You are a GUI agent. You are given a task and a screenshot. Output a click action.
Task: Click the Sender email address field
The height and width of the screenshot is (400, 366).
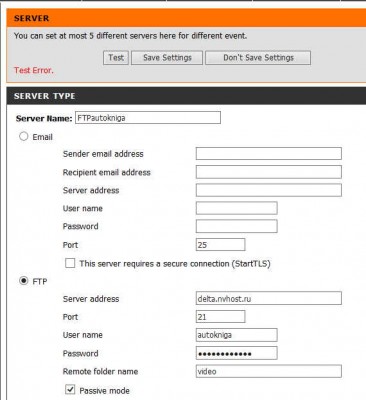[x=269, y=154]
